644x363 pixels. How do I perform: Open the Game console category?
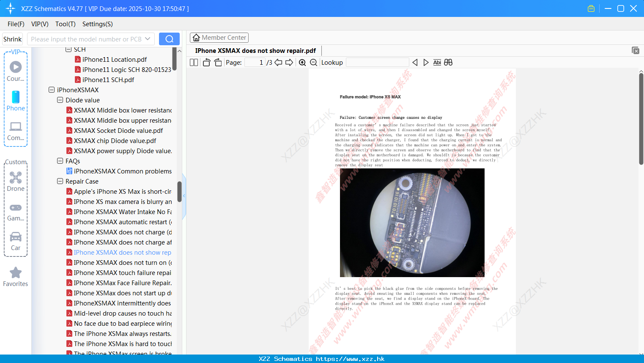(x=16, y=212)
